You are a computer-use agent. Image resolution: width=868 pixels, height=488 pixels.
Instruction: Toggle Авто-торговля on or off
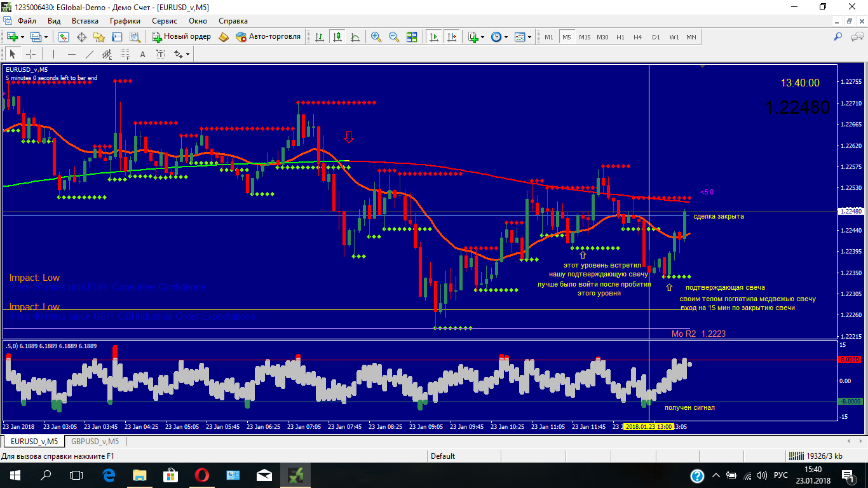tap(268, 37)
